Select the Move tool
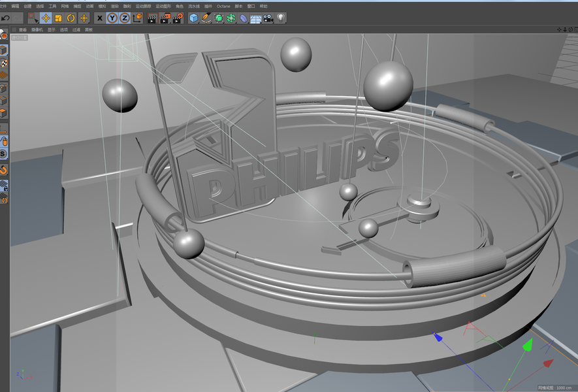This screenshot has height=392, width=578. (x=46, y=18)
